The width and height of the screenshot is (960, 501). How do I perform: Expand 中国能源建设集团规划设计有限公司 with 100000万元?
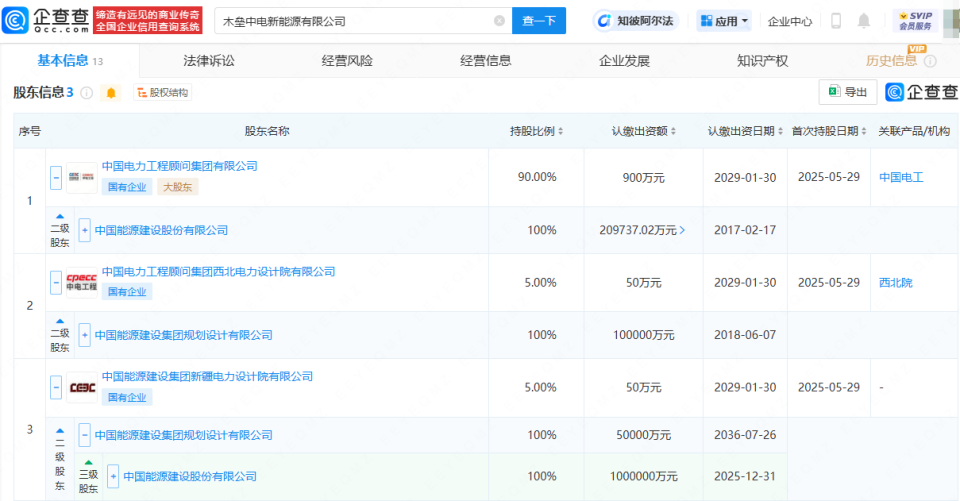pos(84,335)
